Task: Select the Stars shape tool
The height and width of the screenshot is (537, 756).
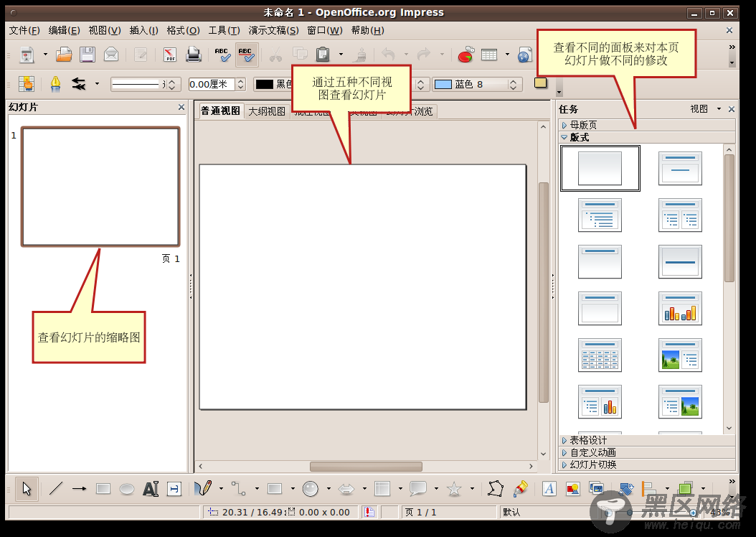Action: point(454,489)
